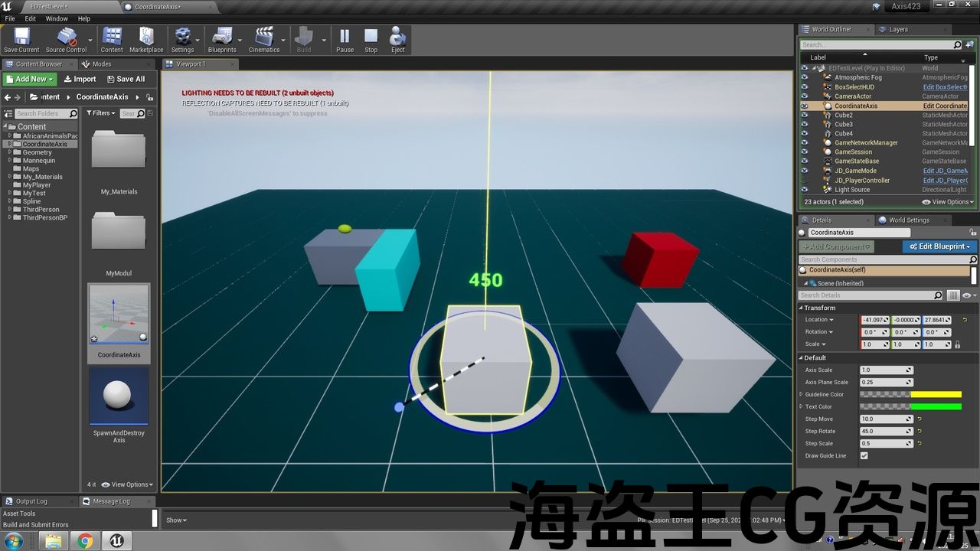Toggle visibility of CameraActor in outliner
Viewport: 980px width, 551px height.
[804, 96]
